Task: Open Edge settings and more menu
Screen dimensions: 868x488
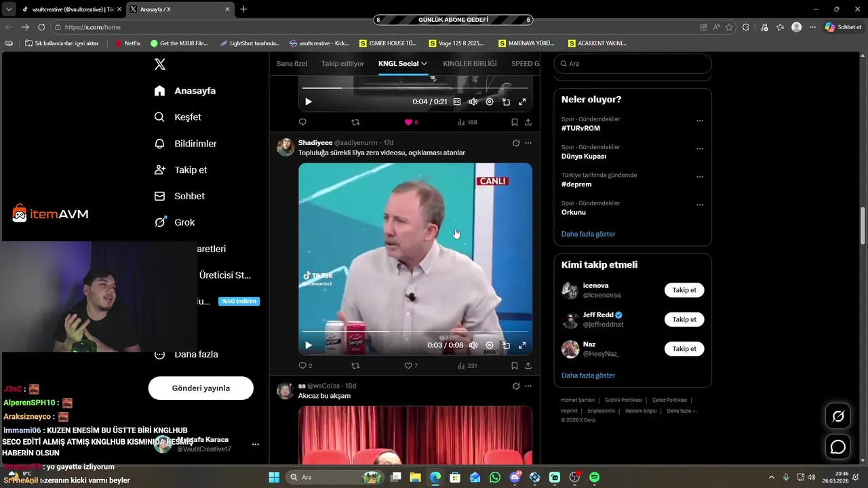Action: pos(813,27)
